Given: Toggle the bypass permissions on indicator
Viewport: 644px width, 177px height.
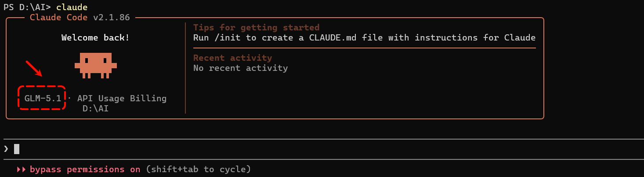Looking at the screenshot, I should coord(85,170).
